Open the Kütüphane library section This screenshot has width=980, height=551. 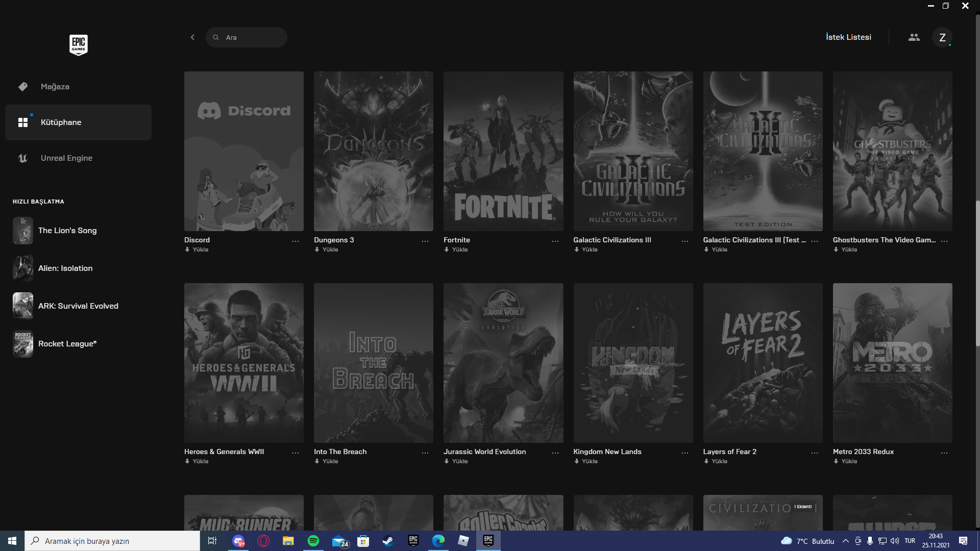coord(78,122)
